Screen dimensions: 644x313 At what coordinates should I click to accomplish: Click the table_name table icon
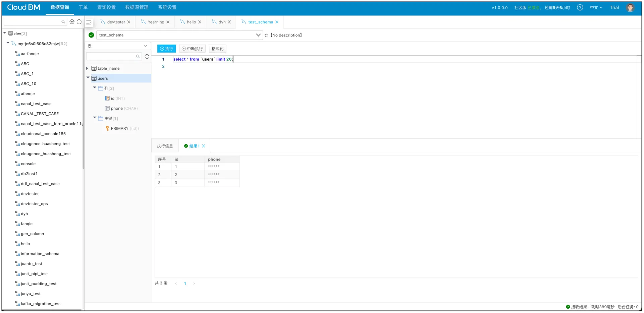pyautogui.click(x=94, y=68)
